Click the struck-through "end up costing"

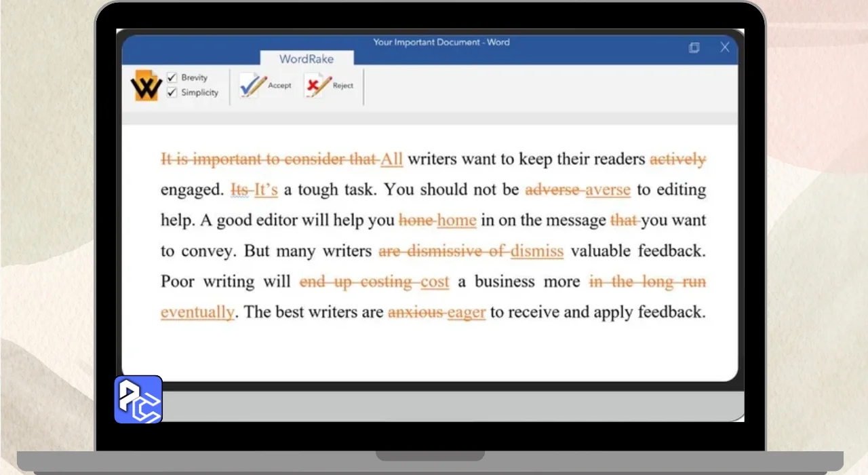coord(357,282)
